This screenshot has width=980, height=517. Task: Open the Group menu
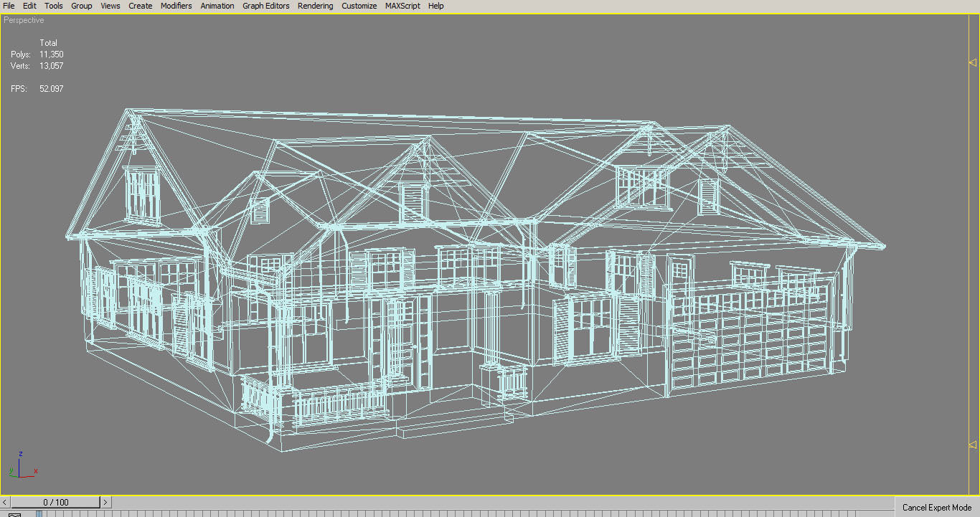[82, 6]
